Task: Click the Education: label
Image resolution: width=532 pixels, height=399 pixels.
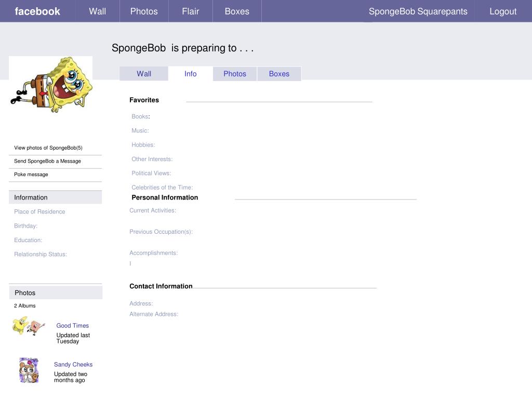Action: point(28,240)
